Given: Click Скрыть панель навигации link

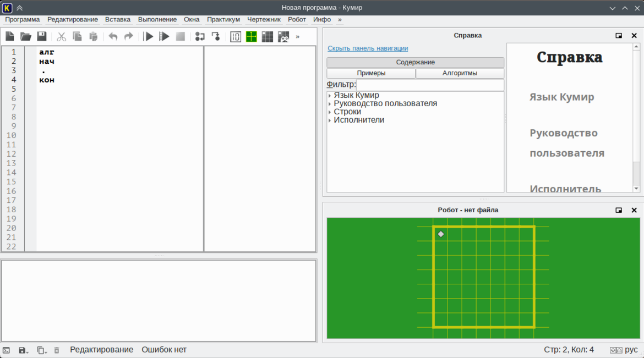Looking at the screenshot, I should 368,48.
